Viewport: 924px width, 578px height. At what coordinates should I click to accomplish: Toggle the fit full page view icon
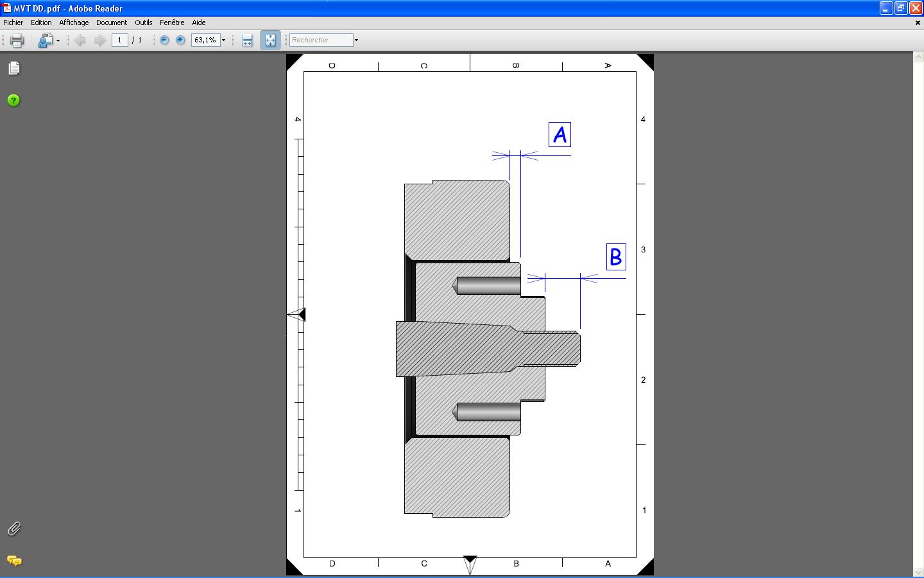click(270, 40)
